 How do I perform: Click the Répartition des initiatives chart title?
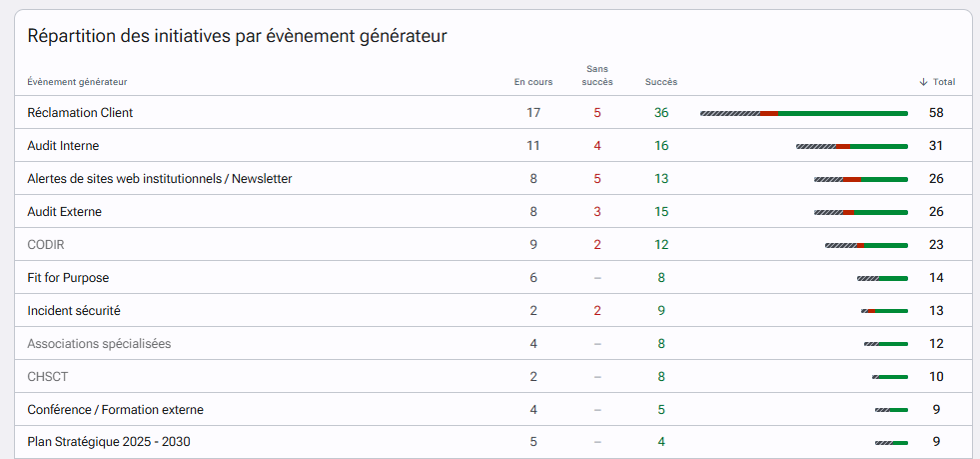(x=237, y=36)
